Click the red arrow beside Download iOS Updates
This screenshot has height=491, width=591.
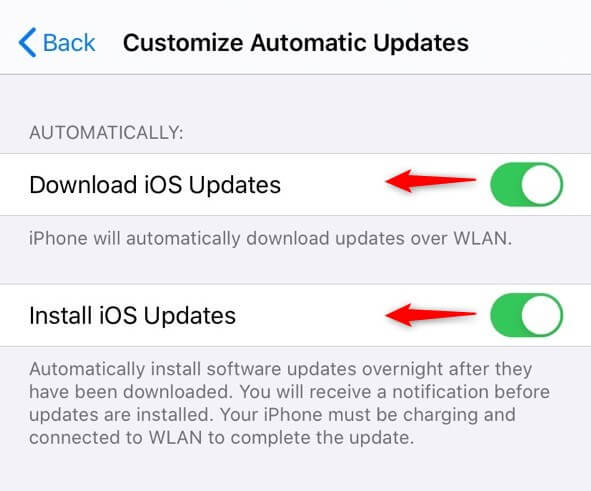click(430, 181)
